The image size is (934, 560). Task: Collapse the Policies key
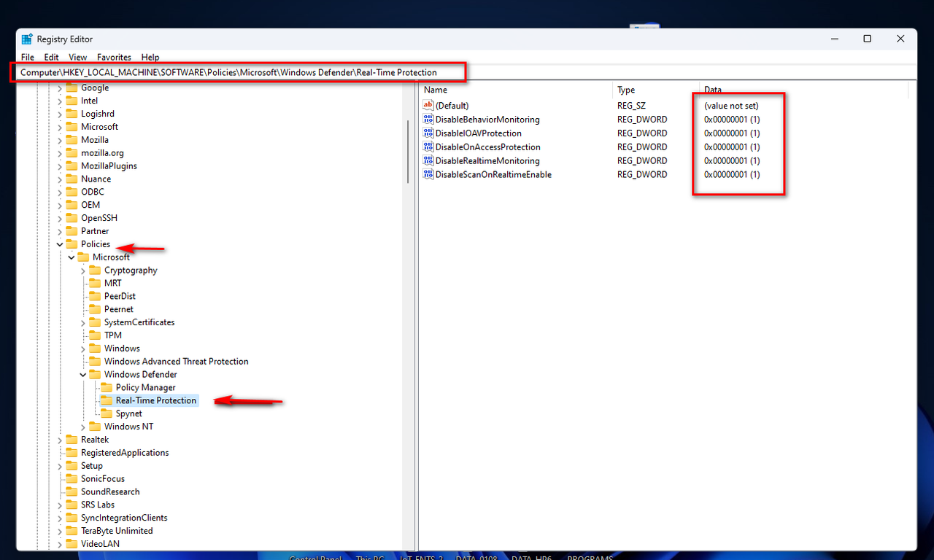coord(60,244)
